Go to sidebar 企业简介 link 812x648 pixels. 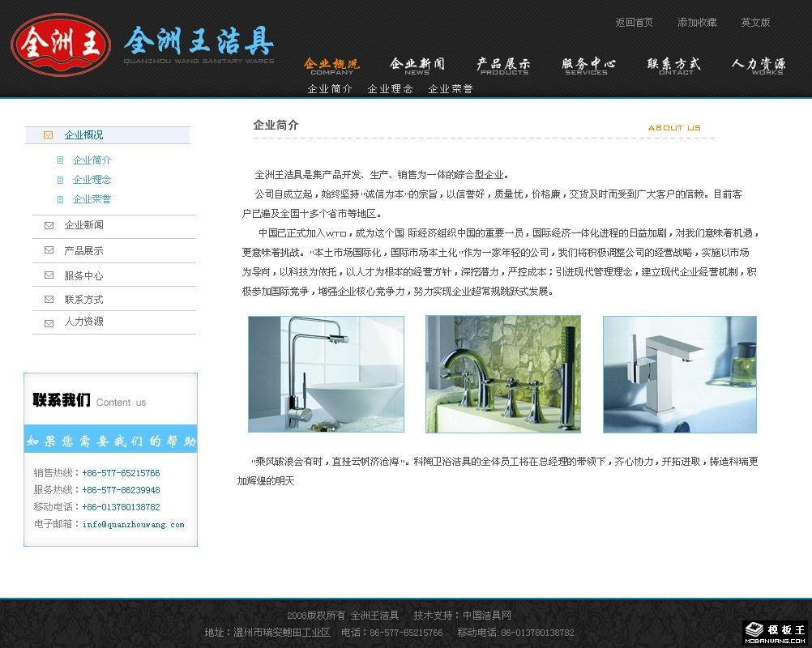tap(92, 160)
